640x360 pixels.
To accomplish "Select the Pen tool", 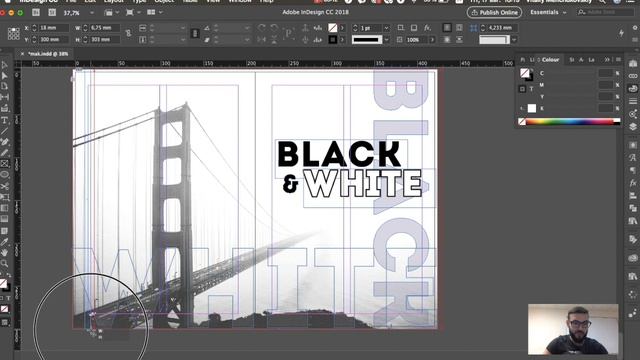I will 4,142.
